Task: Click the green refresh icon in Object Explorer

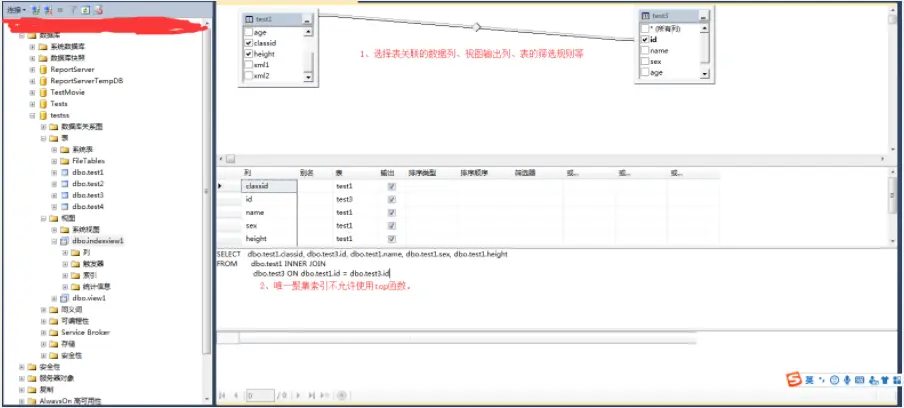Action: [85, 10]
